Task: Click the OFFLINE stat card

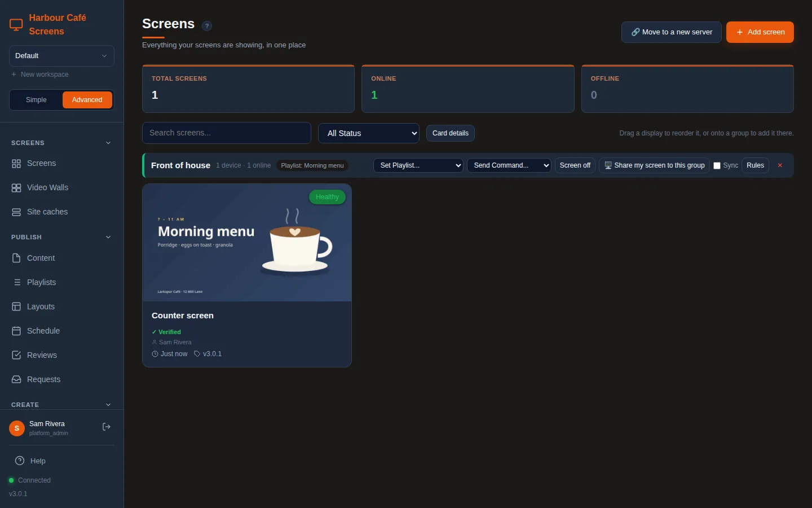Action: (687, 89)
